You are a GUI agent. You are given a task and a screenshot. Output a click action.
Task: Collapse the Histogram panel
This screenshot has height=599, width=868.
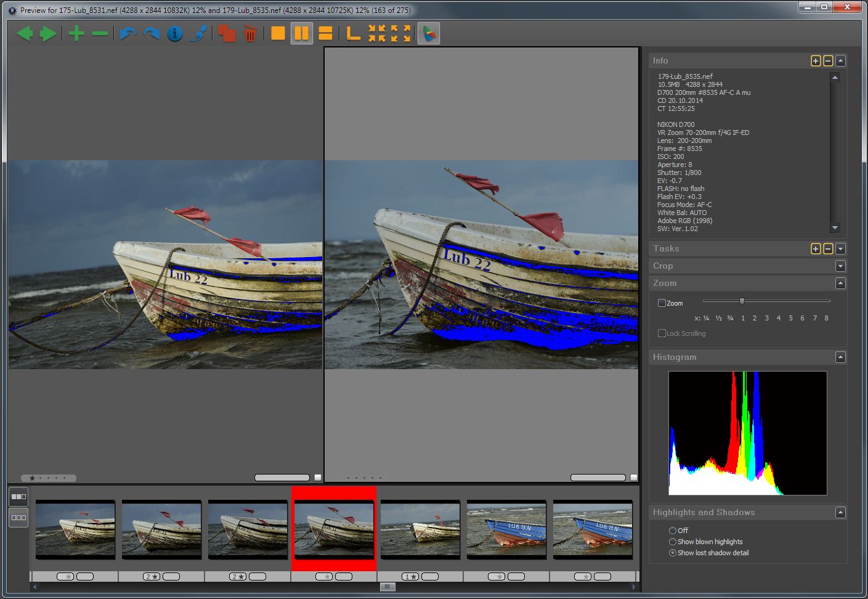[840, 357]
